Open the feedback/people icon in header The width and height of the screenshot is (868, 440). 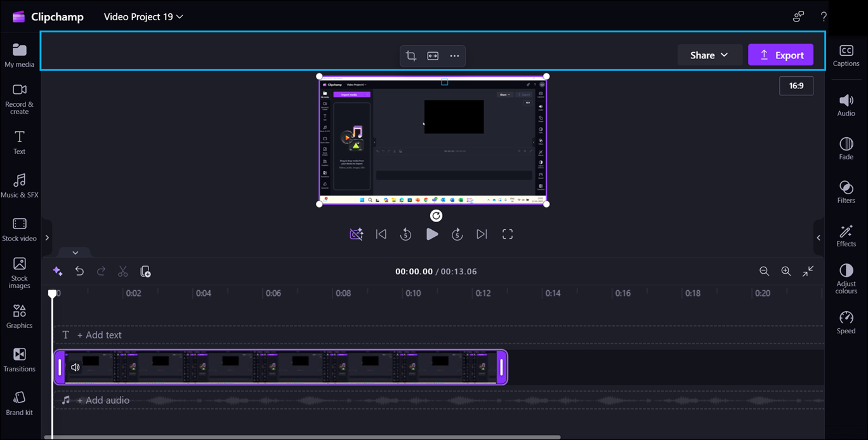(x=799, y=17)
